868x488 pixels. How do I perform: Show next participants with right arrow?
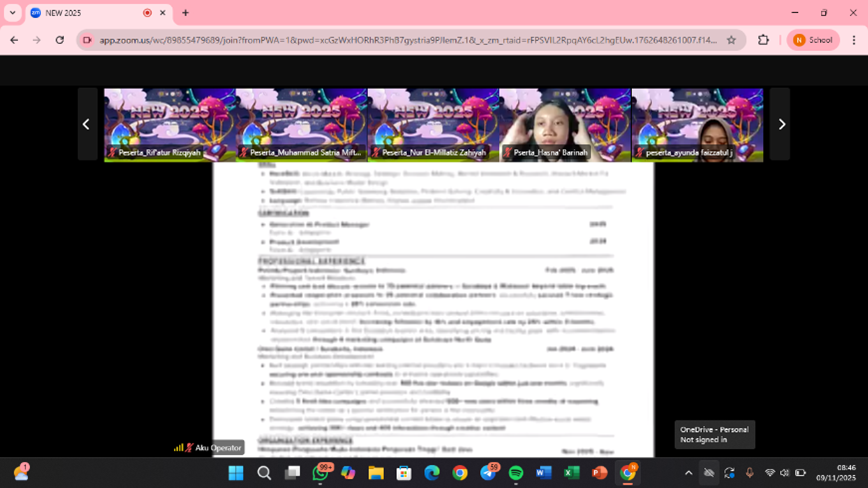tap(781, 125)
